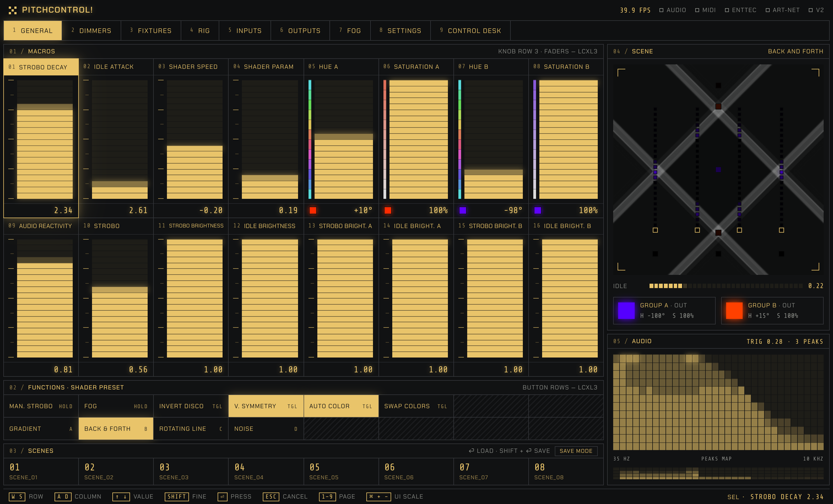Click the Saturation A red swatch
Image resolution: width=833 pixels, height=504 pixels.
tap(388, 210)
